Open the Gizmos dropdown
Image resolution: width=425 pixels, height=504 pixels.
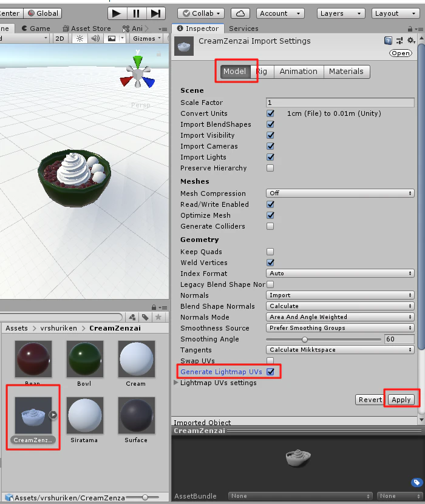(147, 39)
